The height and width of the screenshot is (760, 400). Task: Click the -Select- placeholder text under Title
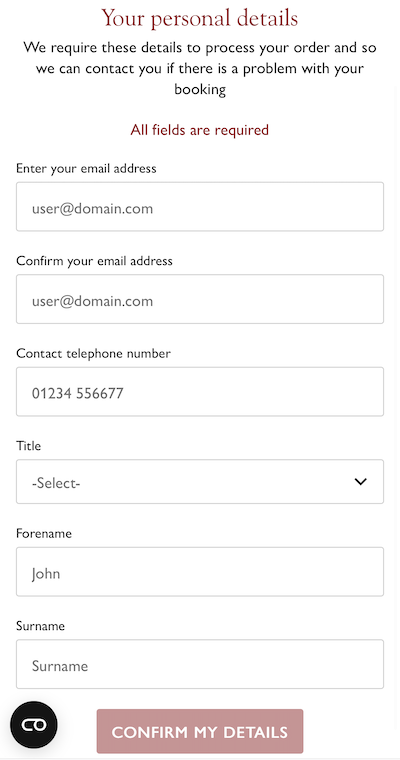pyautogui.click(x=56, y=483)
